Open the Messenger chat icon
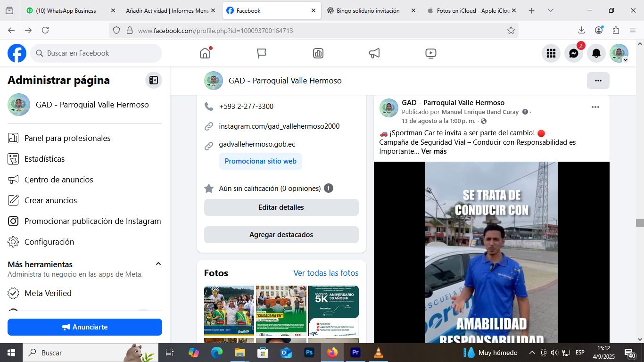Screen dimensions: 644x362 click(573, 53)
